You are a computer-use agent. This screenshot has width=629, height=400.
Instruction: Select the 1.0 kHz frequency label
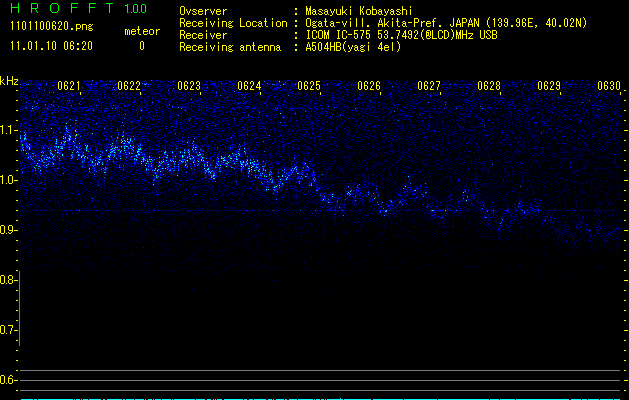pyautogui.click(x=9, y=180)
